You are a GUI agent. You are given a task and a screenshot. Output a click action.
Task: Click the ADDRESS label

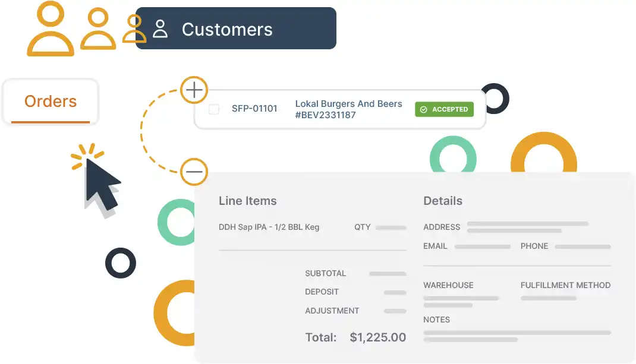(442, 227)
